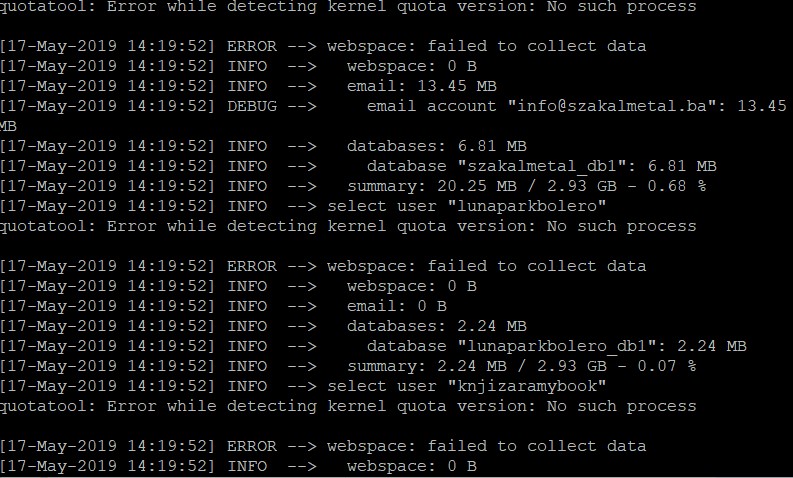Click the summary line starting with 2.24 MB
793x478 pixels.
point(521,366)
